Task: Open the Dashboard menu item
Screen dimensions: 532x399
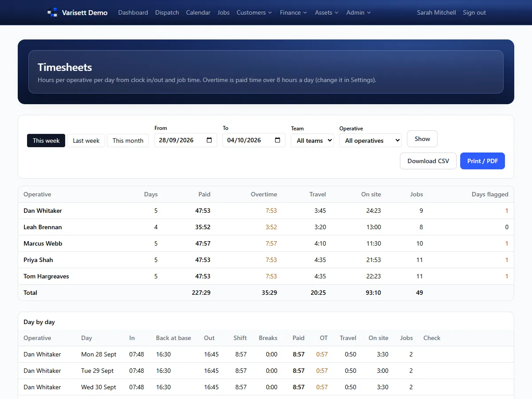Action: click(x=133, y=12)
